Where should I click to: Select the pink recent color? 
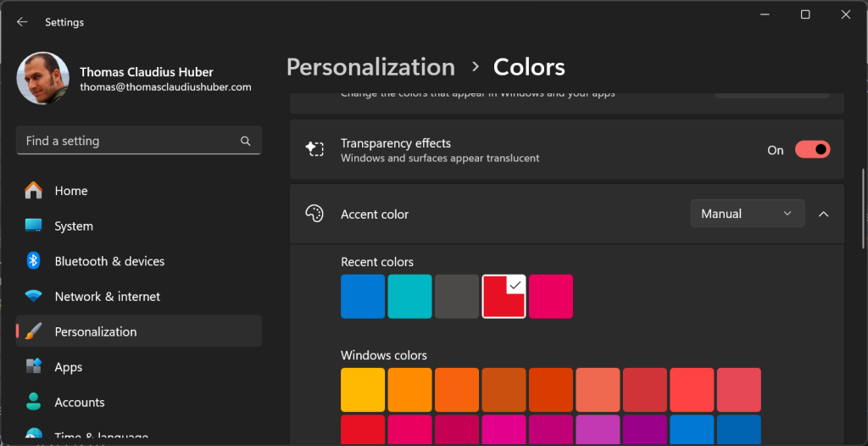pyautogui.click(x=551, y=297)
